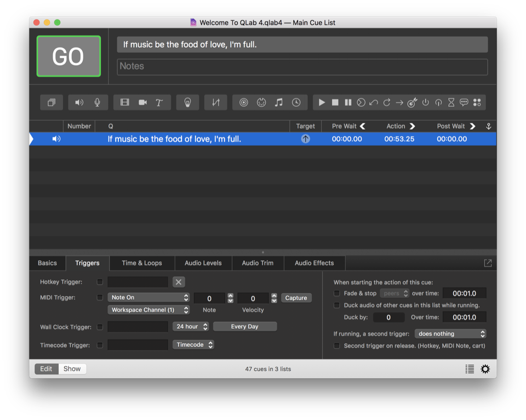Switch to the Audio Levels tab
Viewport: 526px width, 420px height.
[x=203, y=263]
